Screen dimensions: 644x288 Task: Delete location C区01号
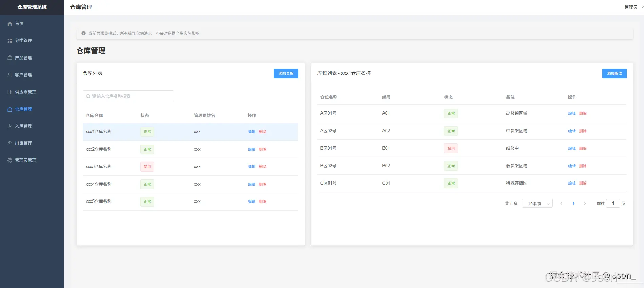[x=583, y=183]
